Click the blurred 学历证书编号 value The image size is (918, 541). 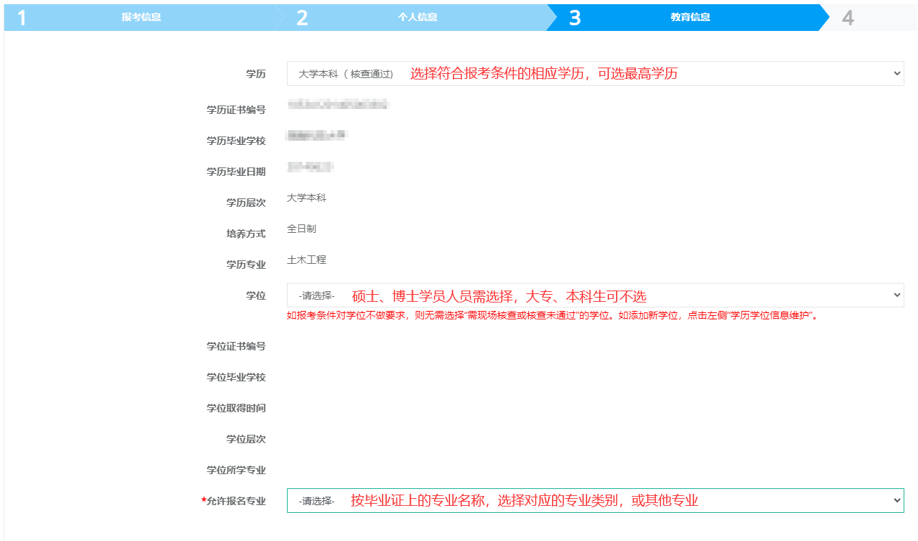point(338,105)
